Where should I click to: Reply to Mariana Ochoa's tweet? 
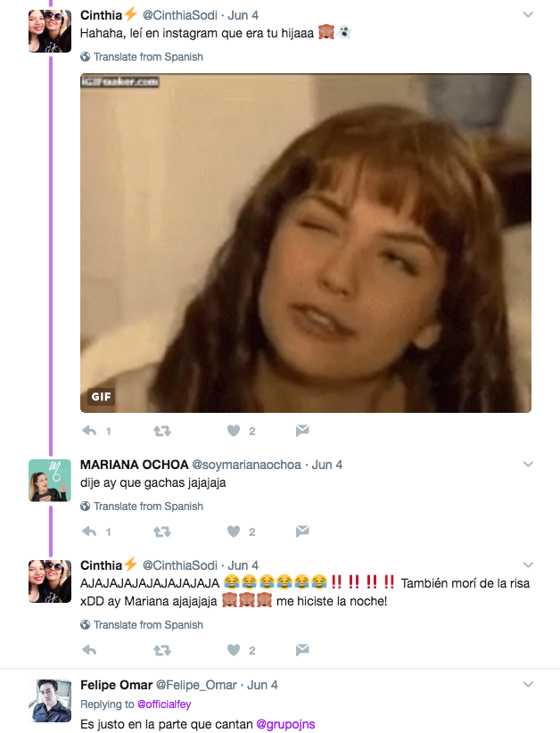tap(89, 531)
